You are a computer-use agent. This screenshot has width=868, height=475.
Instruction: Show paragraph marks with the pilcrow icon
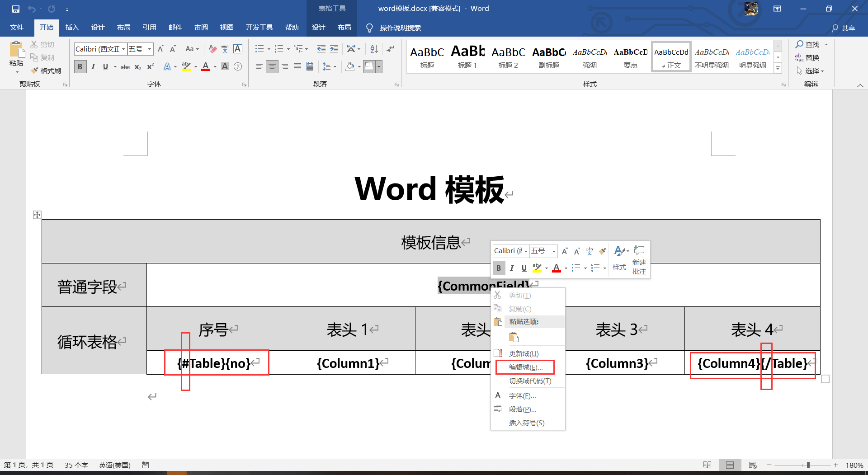[x=391, y=49]
